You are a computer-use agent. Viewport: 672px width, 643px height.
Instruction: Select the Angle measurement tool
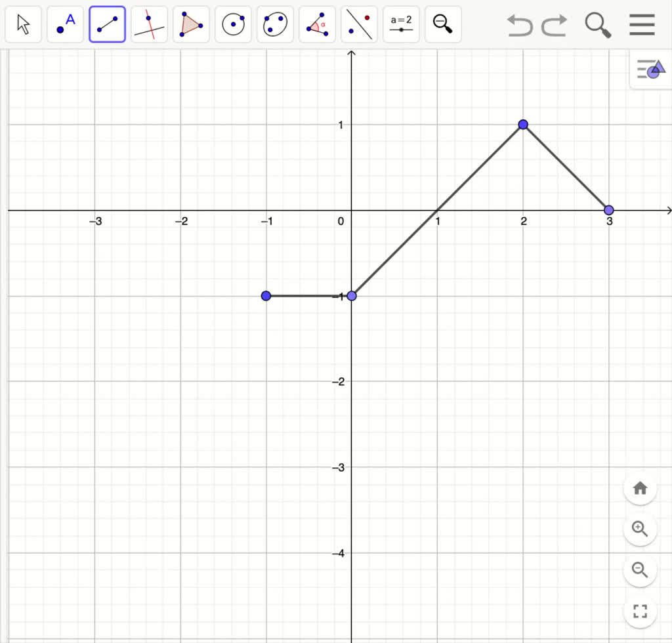pyautogui.click(x=317, y=24)
